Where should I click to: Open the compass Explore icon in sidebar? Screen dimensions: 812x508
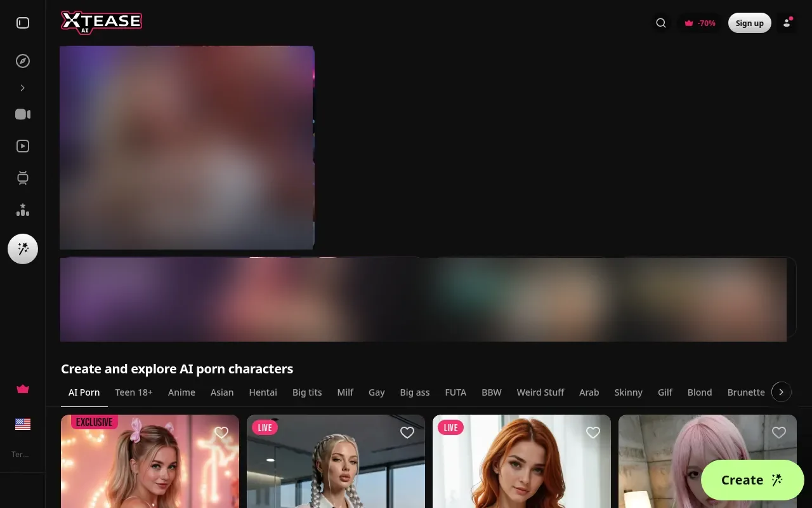point(23,61)
